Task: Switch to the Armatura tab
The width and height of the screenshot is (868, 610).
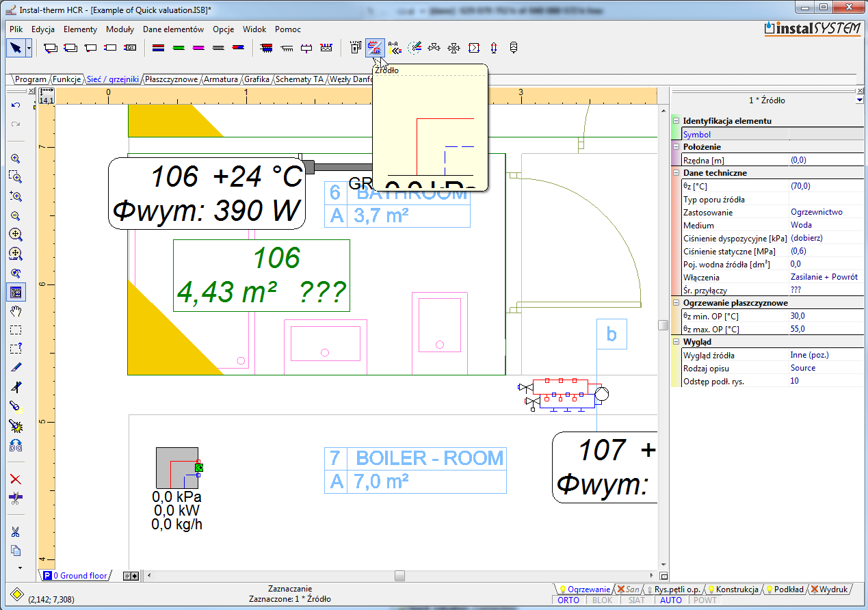Action: 221,79
